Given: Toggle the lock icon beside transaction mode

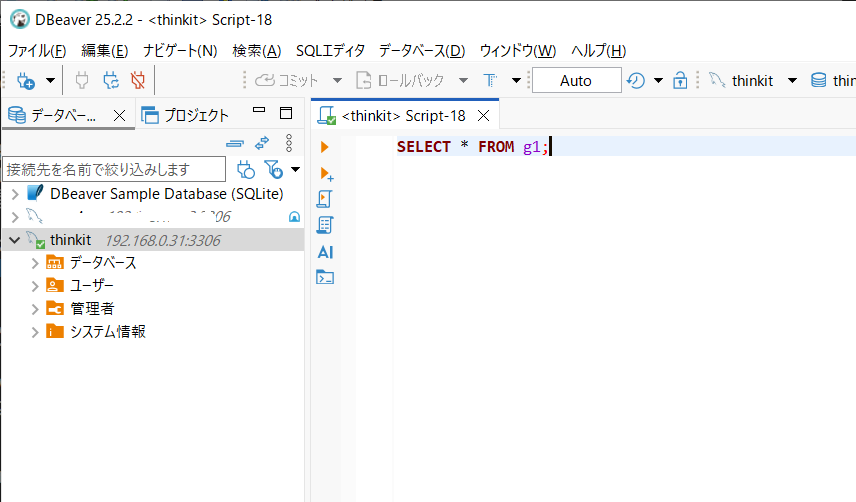Looking at the screenshot, I should click(x=680, y=81).
